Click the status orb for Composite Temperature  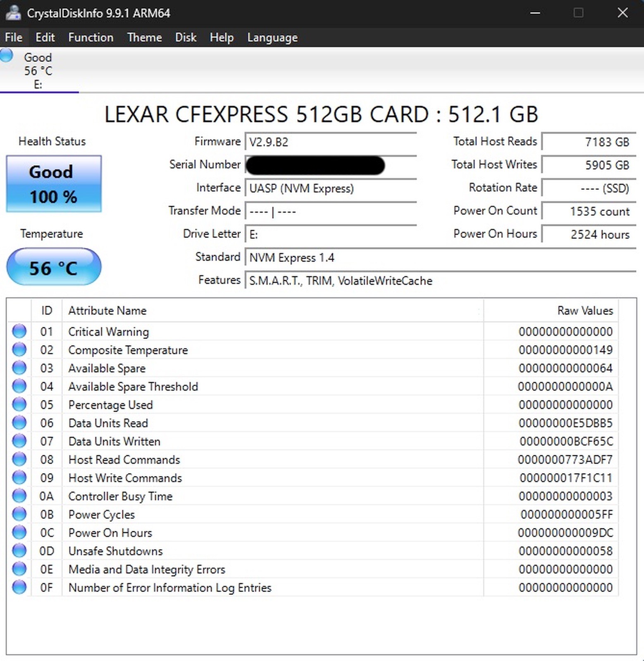[x=19, y=350]
